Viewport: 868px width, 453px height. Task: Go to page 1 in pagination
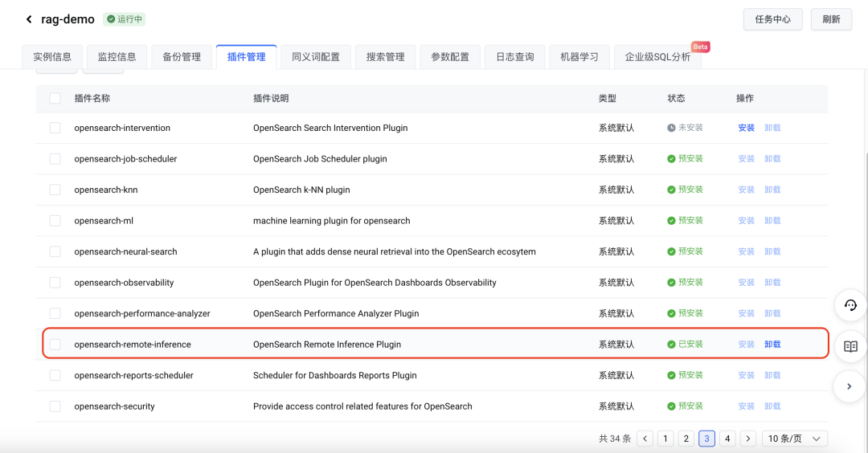point(665,439)
